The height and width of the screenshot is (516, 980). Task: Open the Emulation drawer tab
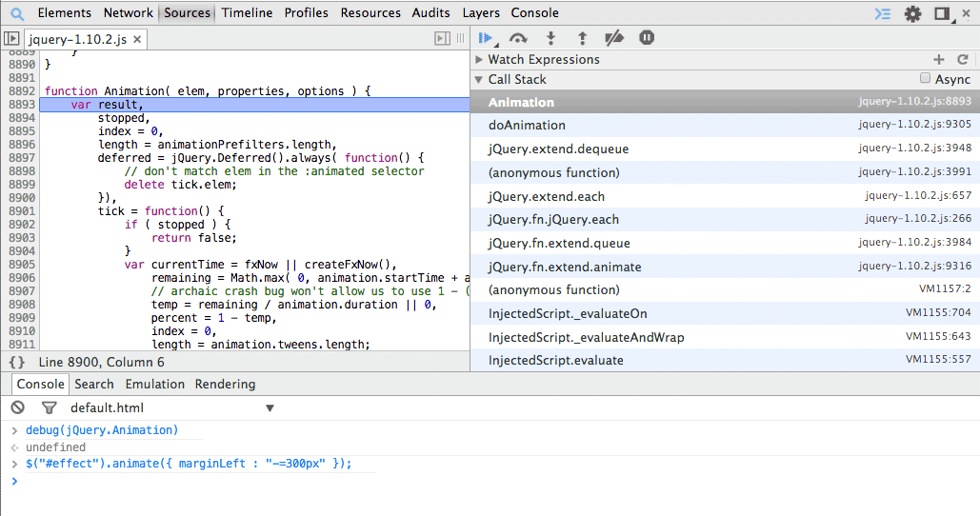tap(154, 384)
